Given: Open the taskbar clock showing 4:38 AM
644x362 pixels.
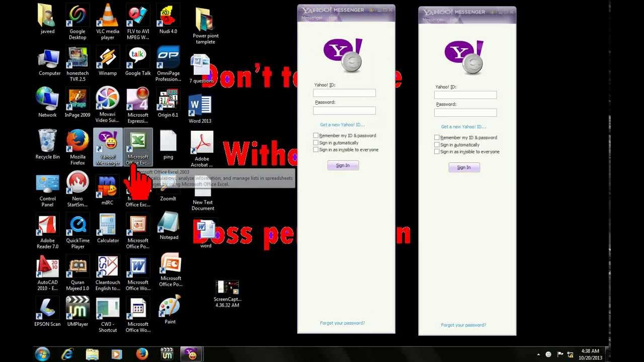Looking at the screenshot, I should [590, 354].
